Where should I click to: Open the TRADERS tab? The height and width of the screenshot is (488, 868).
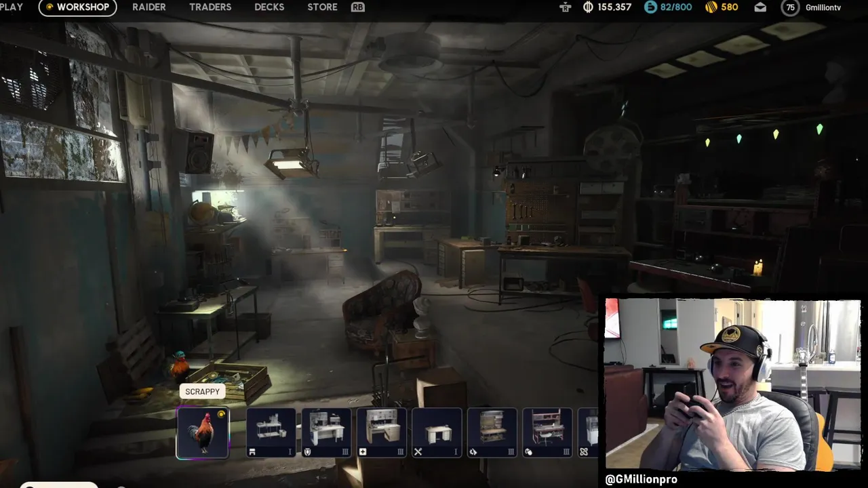coord(210,7)
